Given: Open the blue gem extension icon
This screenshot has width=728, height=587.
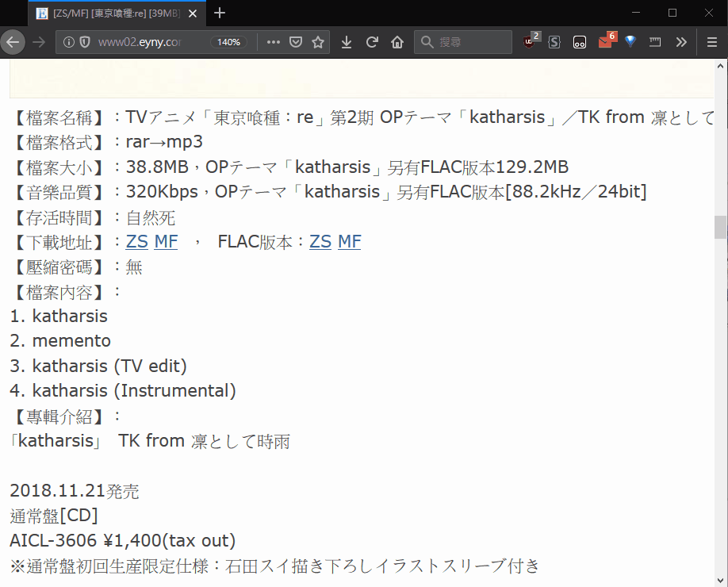Looking at the screenshot, I should pos(630,42).
